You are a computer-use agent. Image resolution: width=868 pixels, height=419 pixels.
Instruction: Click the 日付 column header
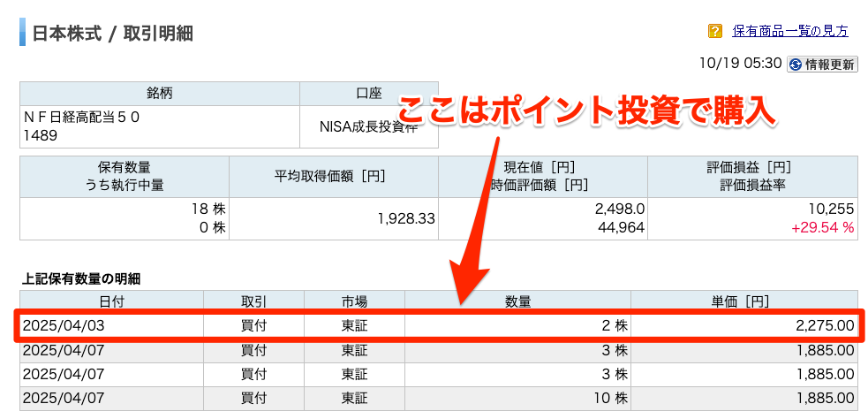coord(112,301)
